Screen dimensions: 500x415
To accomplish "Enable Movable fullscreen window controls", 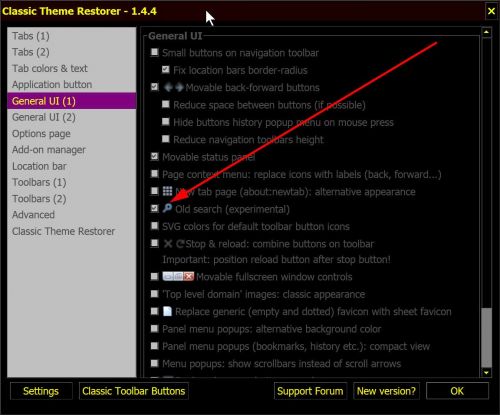I will coord(154,276).
